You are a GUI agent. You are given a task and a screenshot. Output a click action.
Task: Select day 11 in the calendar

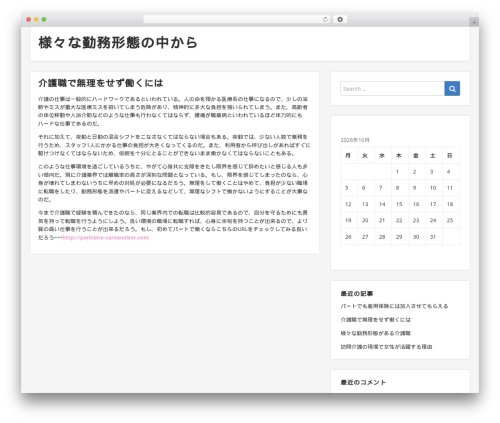pyautogui.click(x=450, y=188)
